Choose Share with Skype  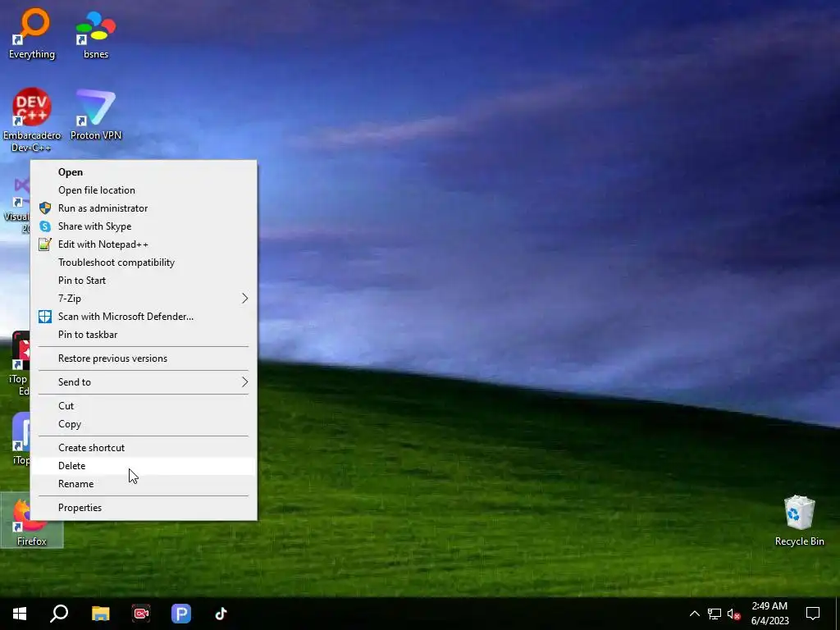point(144,226)
